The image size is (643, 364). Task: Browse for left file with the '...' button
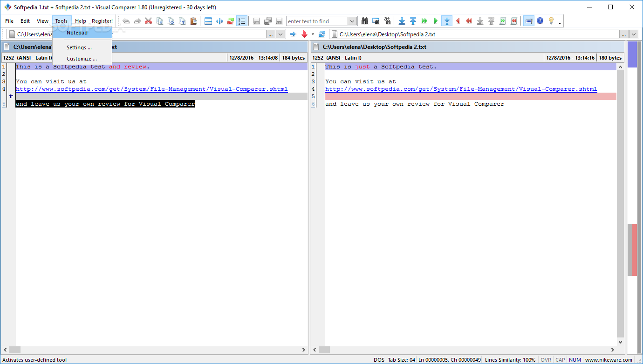tap(271, 34)
